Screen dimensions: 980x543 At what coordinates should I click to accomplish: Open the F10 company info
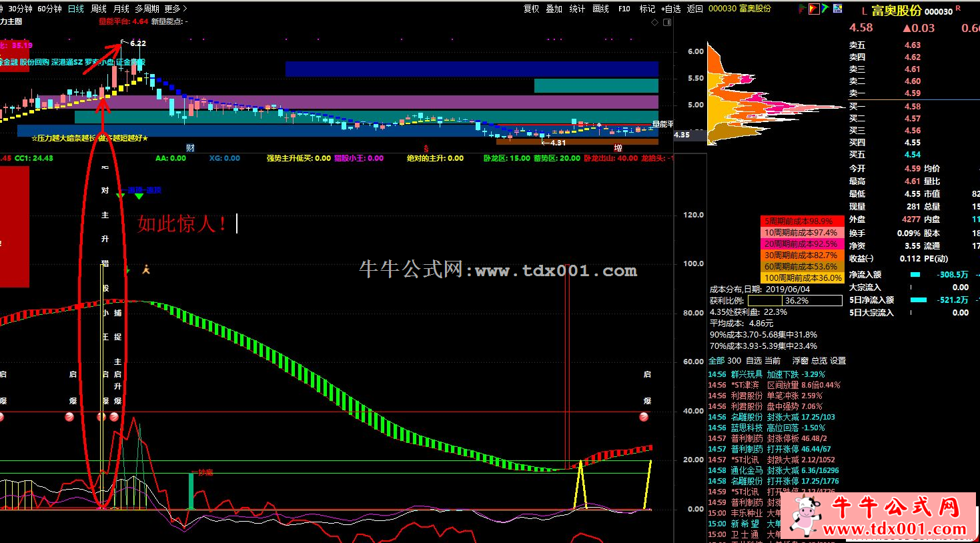pyautogui.click(x=624, y=9)
